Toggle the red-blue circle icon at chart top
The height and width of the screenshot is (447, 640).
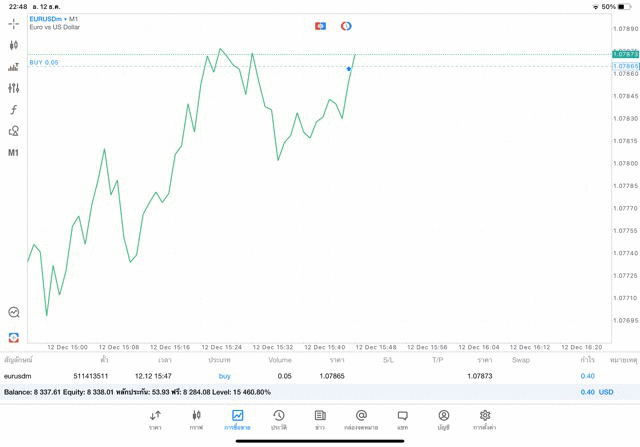pyautogui.click(x=346, y=26)
